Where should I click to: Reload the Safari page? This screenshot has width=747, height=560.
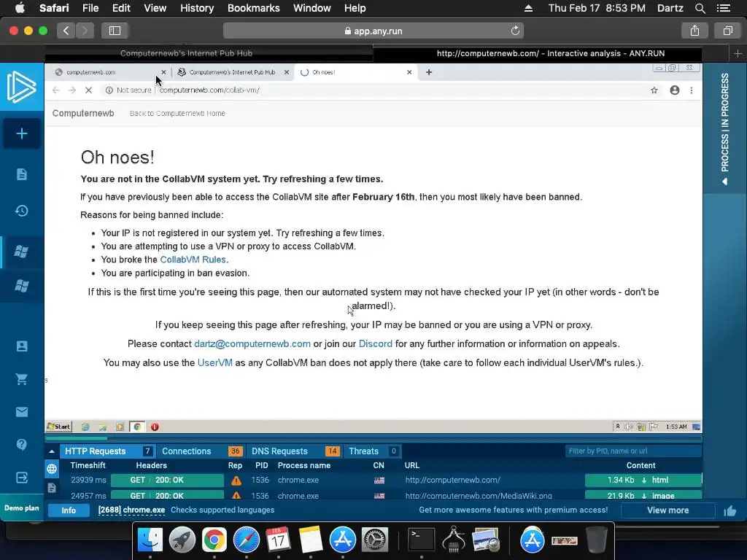coord(515,31)
